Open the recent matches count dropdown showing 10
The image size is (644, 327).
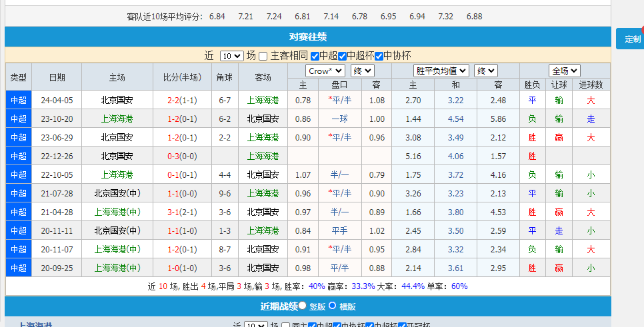231,56
